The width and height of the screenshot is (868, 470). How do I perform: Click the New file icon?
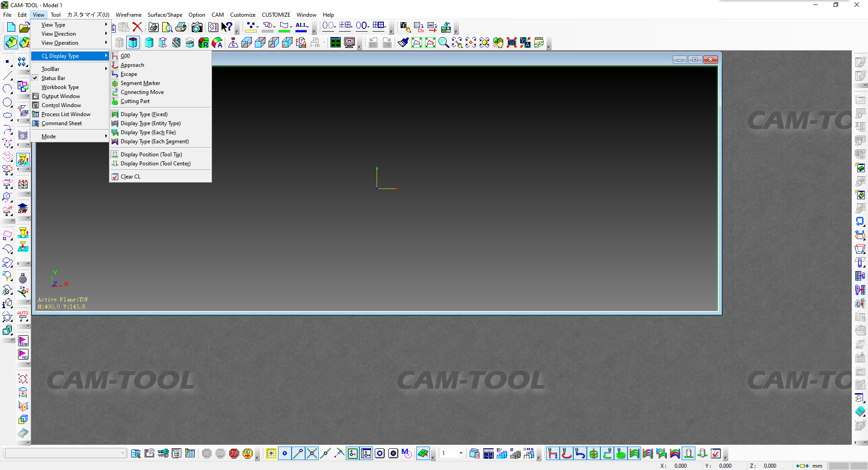click(11, 28)
